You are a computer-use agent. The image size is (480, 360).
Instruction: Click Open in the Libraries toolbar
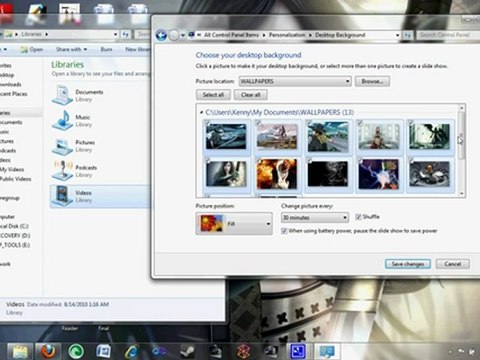coord(32,49)
